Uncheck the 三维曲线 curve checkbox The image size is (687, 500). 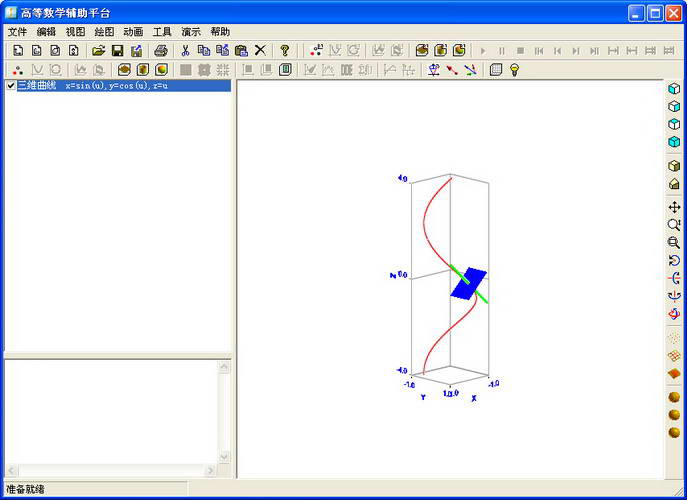pyautogui.click(x=10, y=86)
